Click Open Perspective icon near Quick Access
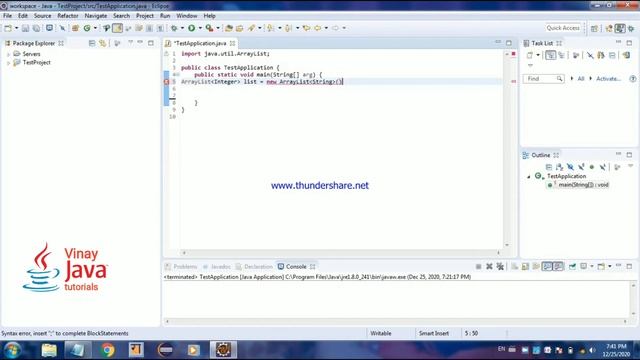Screen dimensions: 640x360 (x=594, y=28)
